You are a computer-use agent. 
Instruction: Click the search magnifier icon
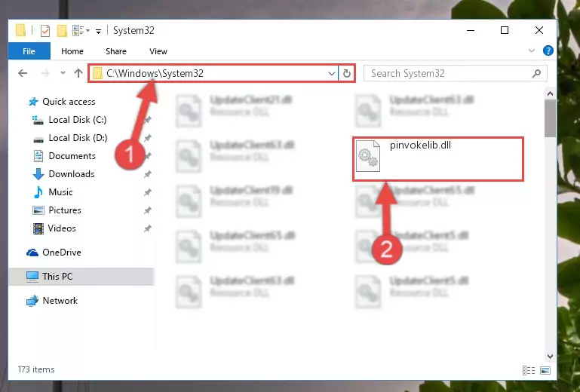(x=536, y=73)
